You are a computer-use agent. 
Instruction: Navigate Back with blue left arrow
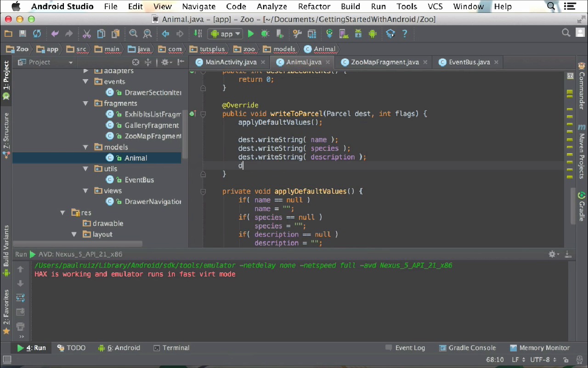(165, 34)
